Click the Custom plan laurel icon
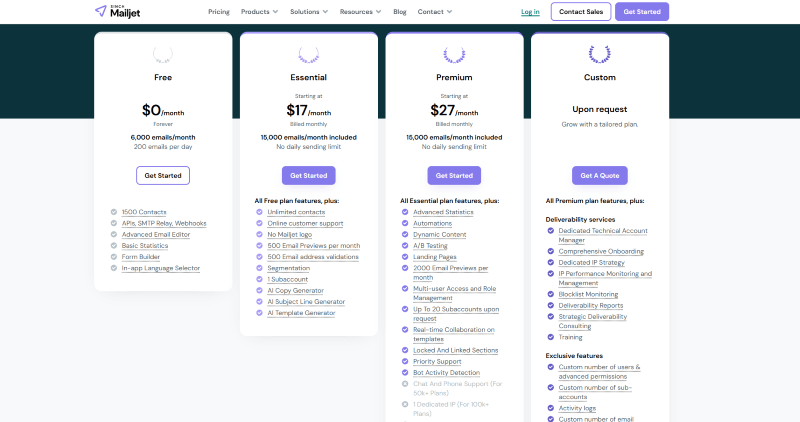Screen dimensions: 800x422 [599, 54]
